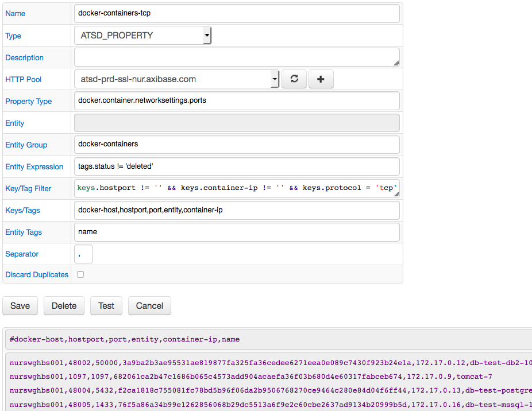This screenshot has width=532, height=411.
Task: Click the Delete button
Action: pos(64,305)
